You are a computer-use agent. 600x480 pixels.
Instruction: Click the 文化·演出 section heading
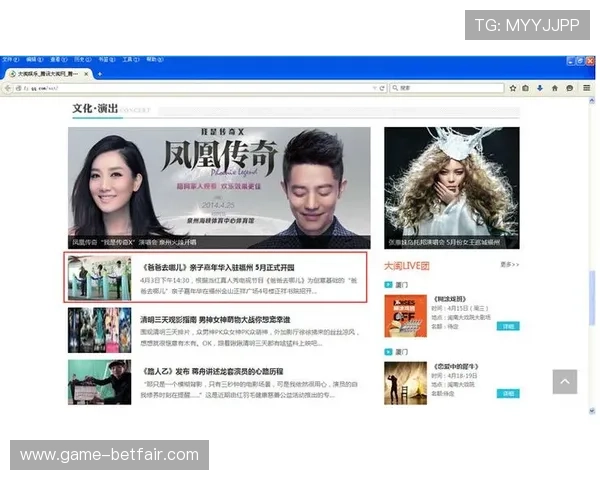click(95, 108)
